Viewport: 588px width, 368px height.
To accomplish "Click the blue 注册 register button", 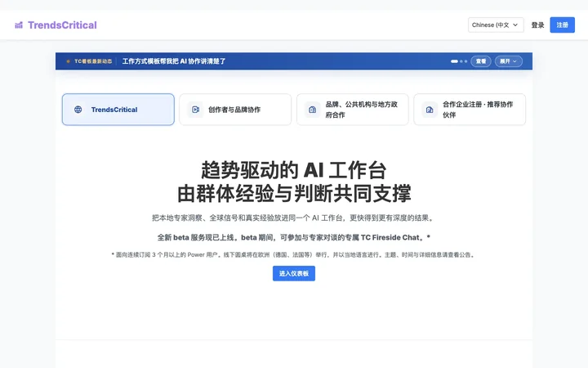I will [x=562, y=25].
